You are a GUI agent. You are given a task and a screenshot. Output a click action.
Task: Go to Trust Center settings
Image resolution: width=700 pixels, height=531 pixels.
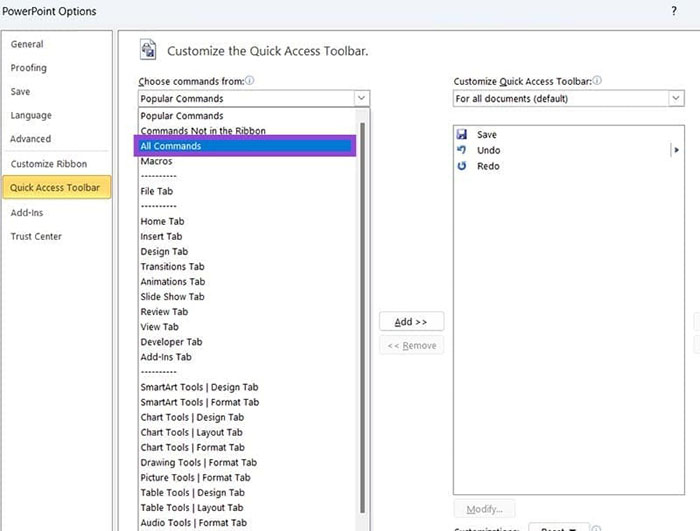click(x=36, y=236)
